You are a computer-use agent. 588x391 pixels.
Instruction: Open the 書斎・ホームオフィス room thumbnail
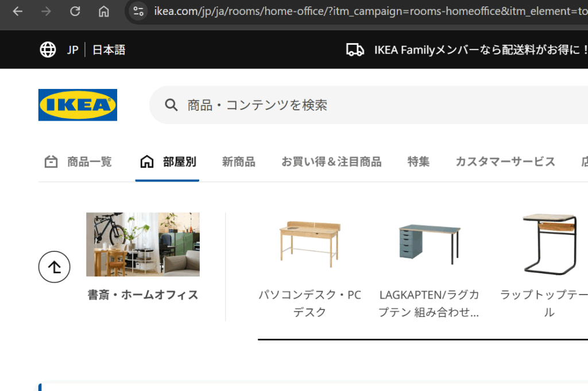pos(143,245)
